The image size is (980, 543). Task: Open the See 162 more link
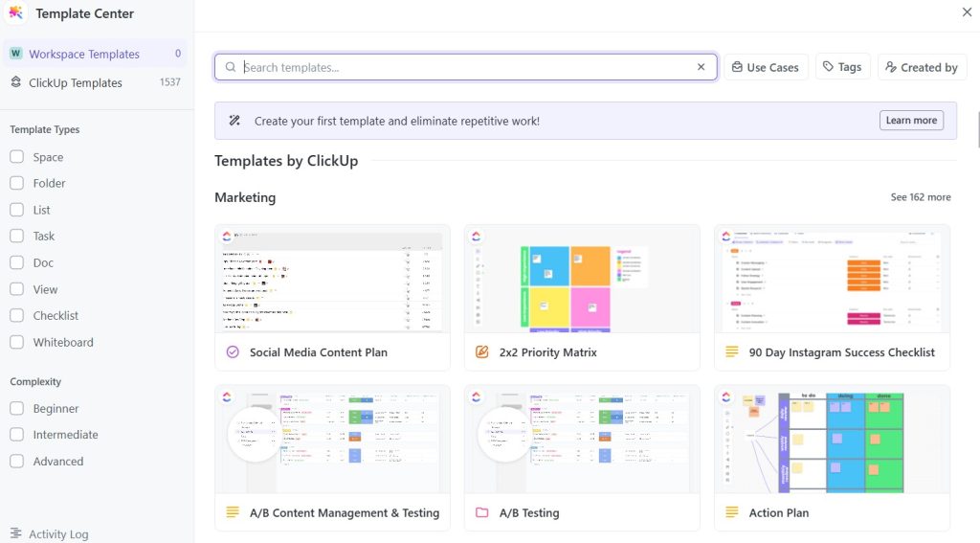coord(920,197)
